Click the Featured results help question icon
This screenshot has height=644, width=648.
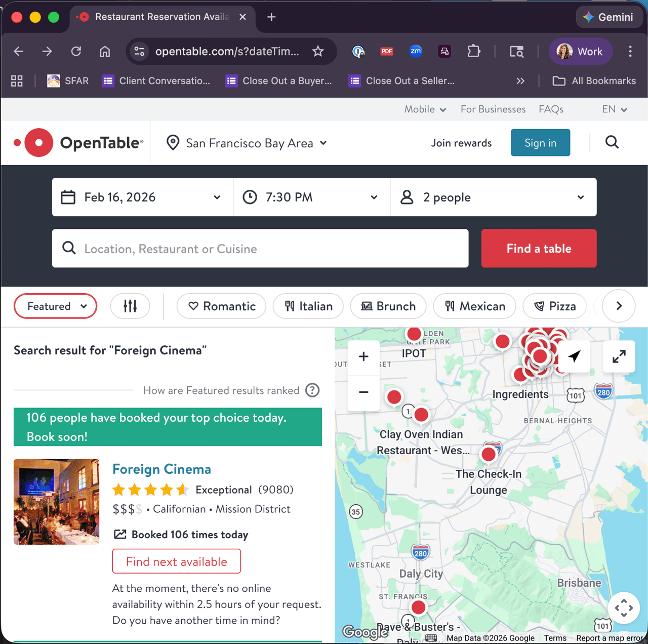[x=312, y=390]
